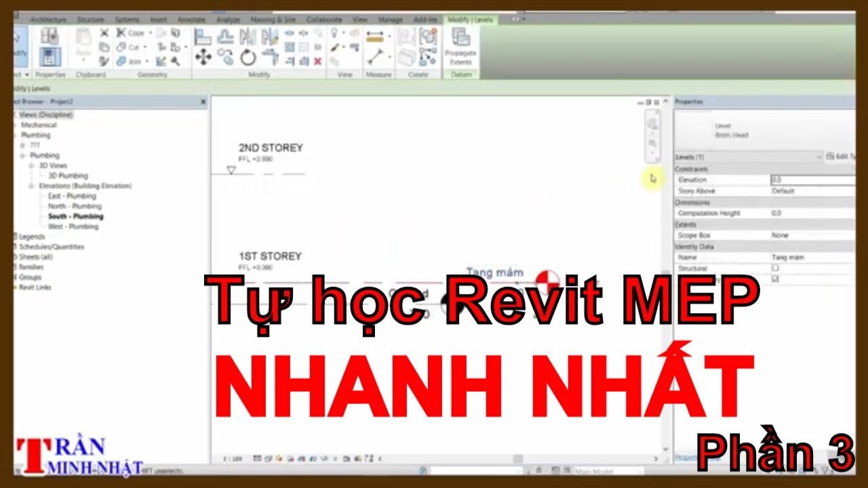Screen dimensions: 868x488
Task: Open the Systems ribbon tab
Action: (127, 20)
